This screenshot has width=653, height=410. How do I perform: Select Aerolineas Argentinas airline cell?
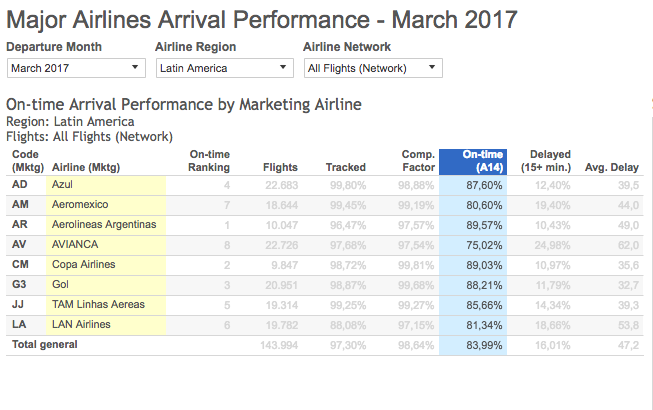(x=106, y=225)
